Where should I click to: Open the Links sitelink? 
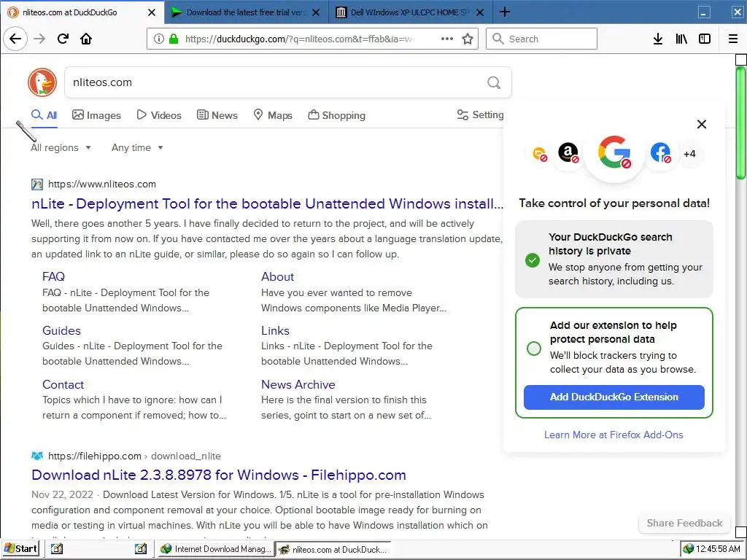275,330
